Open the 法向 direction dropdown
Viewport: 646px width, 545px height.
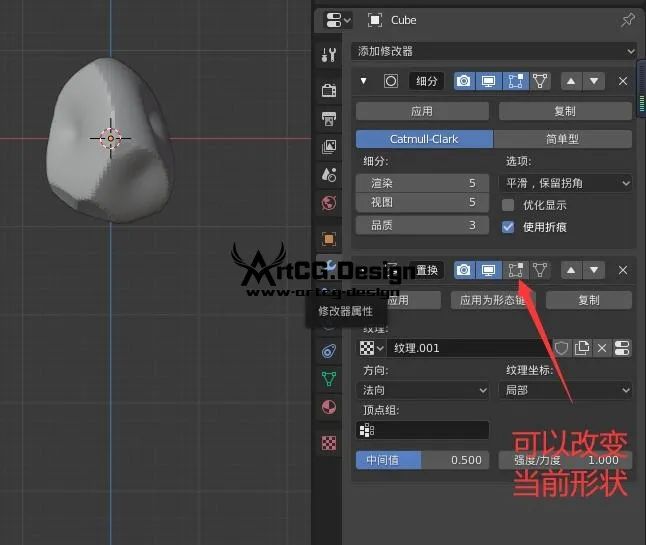tap(422, 390)
